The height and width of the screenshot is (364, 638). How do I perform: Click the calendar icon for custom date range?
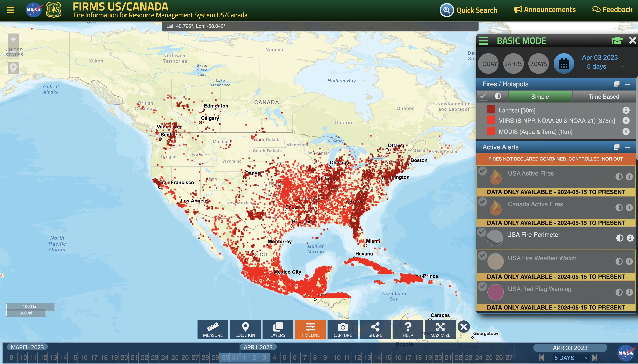[x=564, y=64]
